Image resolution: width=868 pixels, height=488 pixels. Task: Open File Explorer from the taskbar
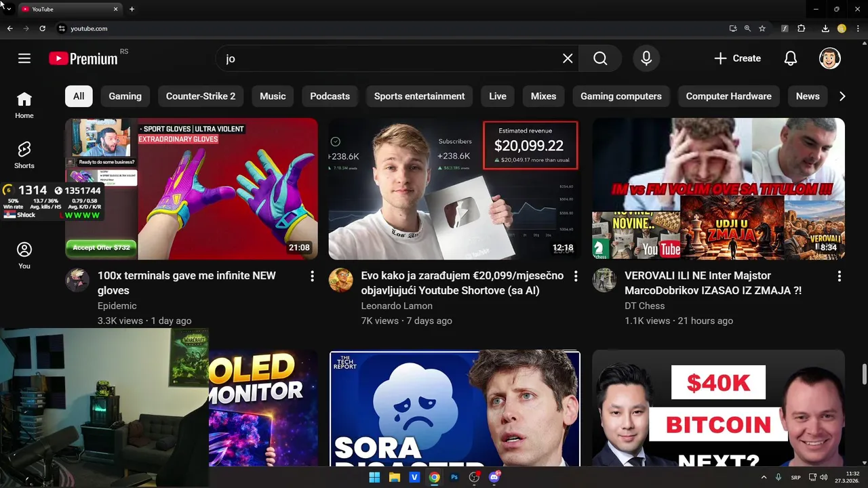point(394,477)
